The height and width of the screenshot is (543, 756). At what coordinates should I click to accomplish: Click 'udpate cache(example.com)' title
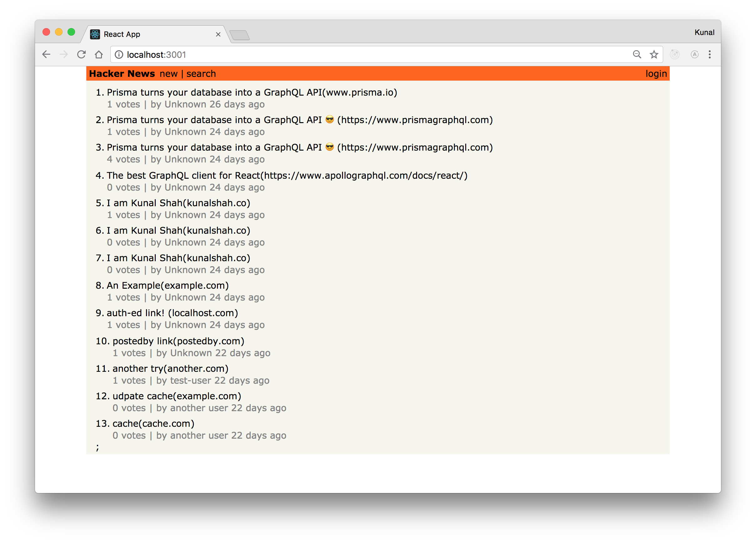point(177,396)
